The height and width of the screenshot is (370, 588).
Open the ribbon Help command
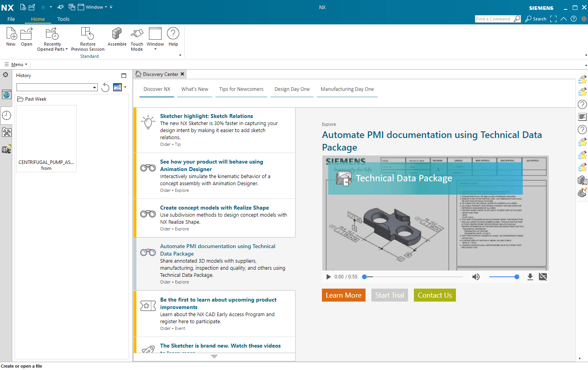pyautogui.click(x=173, y=37)
